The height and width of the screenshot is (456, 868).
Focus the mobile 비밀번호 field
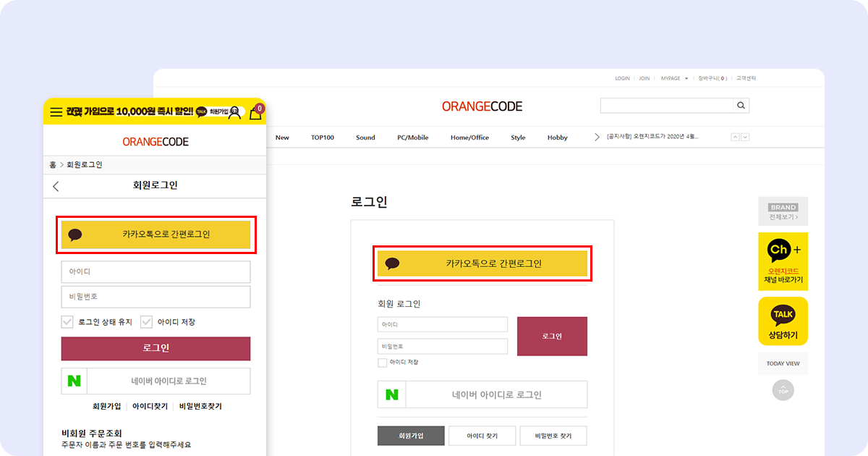coord(156,297)
